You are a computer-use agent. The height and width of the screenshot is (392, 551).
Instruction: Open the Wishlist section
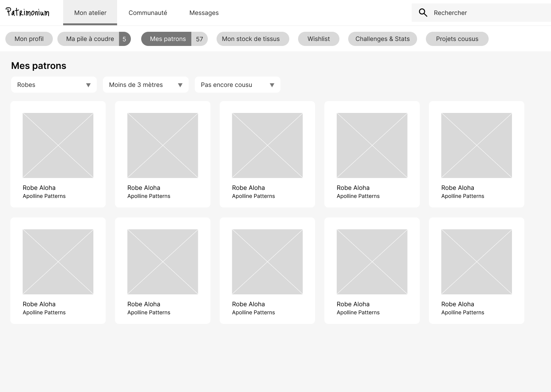318,39
